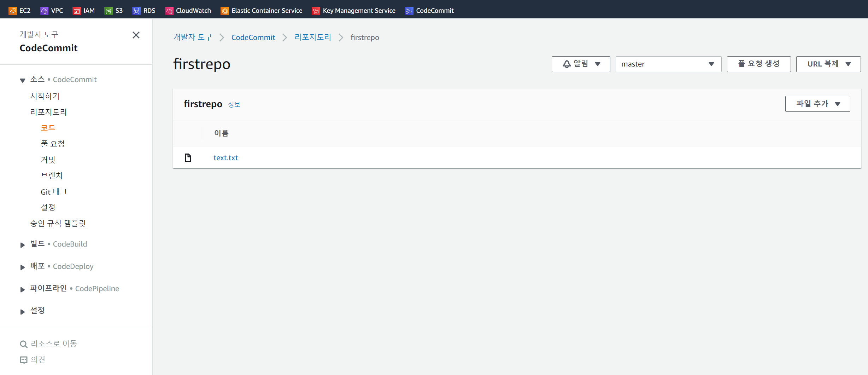Screen dimensions: 868x375
Task: Open the CloudWatch shortcut icon
Action: 169,11
